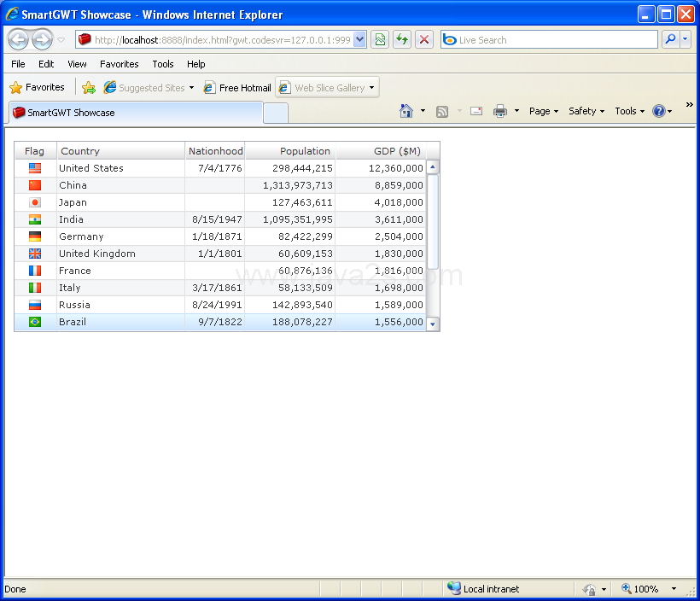Screen dimensions: 700x601
Task: Sort by the Flag column header
Action: coord(35,151)
